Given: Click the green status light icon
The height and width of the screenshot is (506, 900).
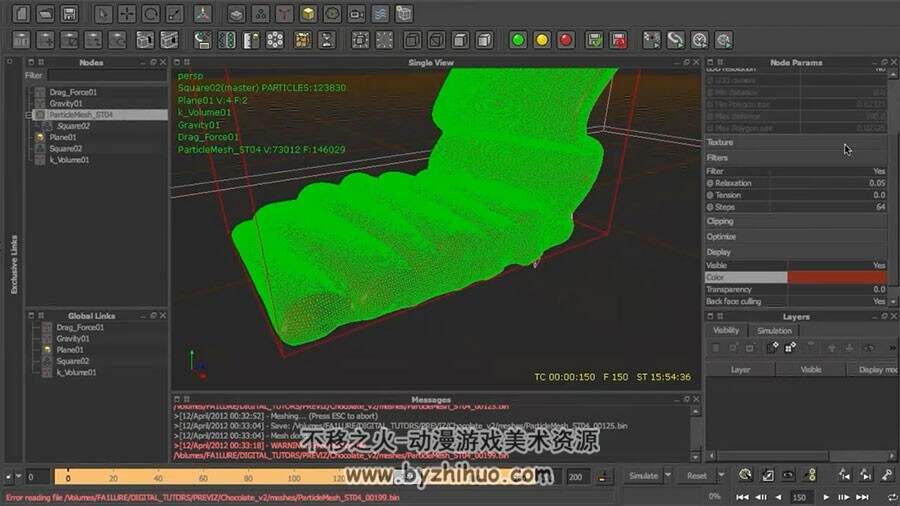Looking at the screenshot, I should point(518,40).
